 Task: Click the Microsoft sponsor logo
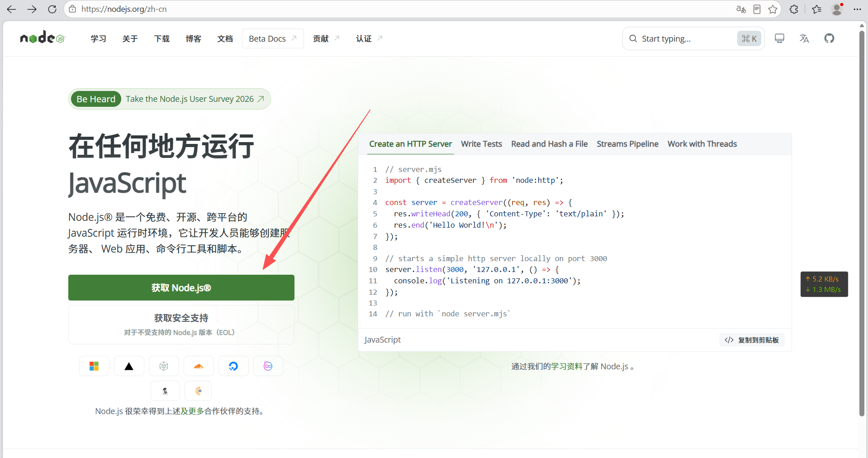click(x=94, y=366)
